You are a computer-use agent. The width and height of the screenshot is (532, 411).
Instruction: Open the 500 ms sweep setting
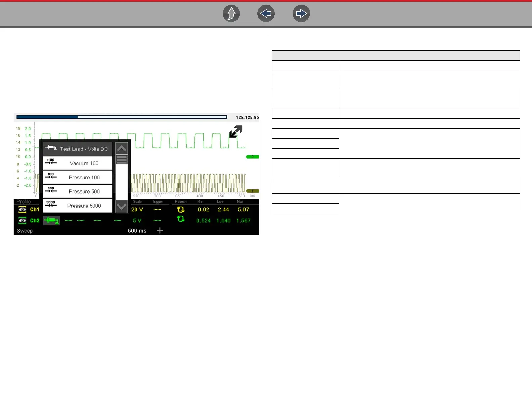click(x=137, y=231)
